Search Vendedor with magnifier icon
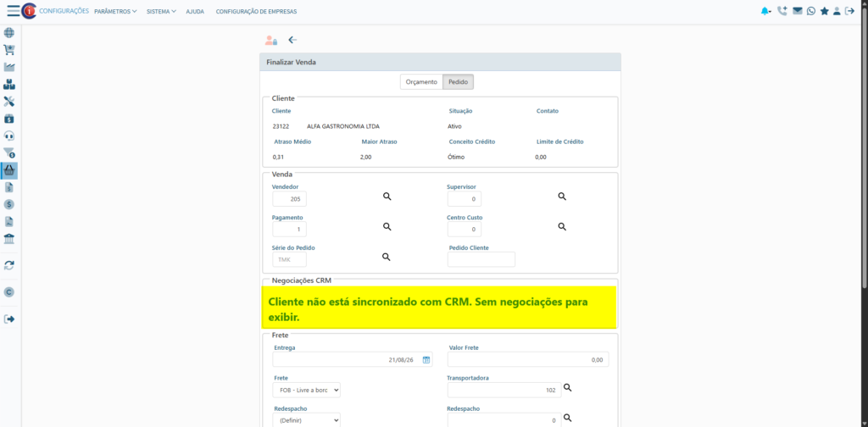868x427 pixels. click(x=387, y=197)
